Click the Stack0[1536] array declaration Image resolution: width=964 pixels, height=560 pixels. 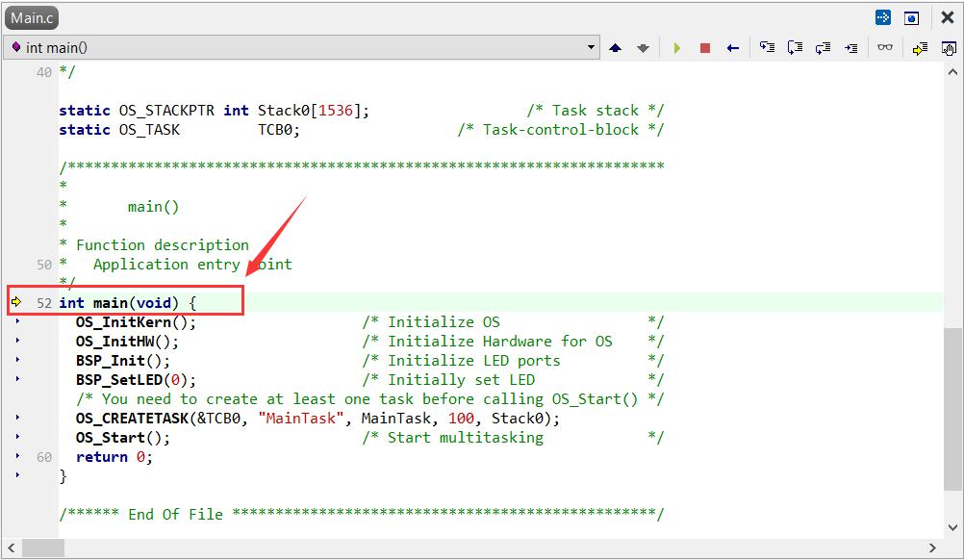[x=314, y=111]
